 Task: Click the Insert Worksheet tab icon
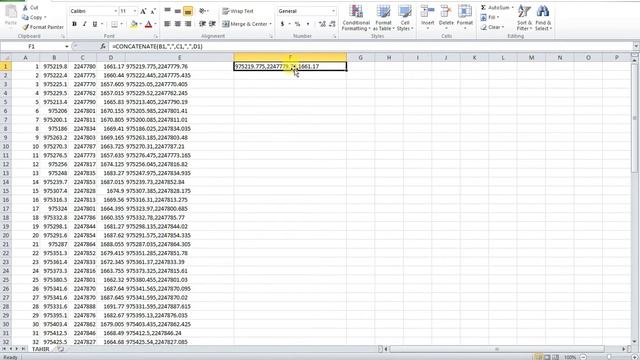click(61, 349)
